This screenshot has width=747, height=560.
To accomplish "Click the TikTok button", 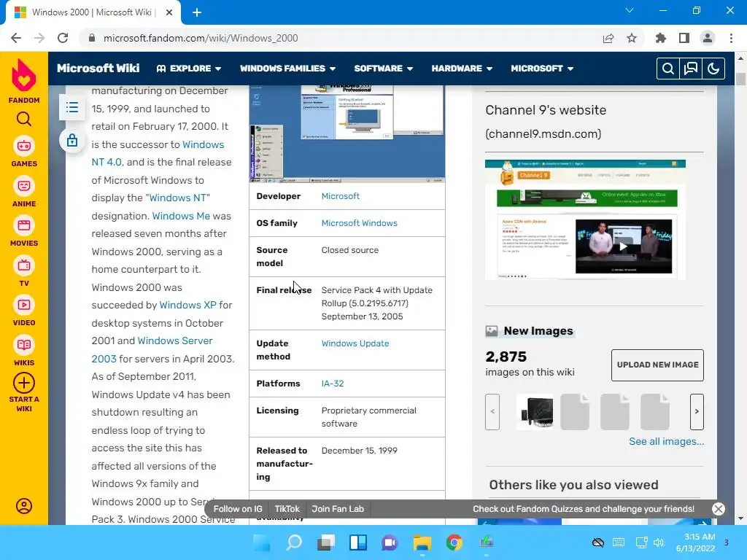I will tap(287, 508).
